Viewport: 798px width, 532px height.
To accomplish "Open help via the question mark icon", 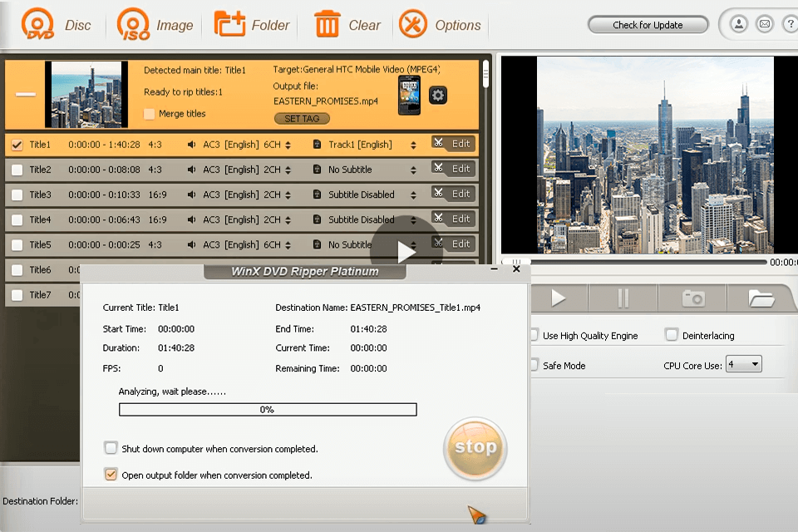I will (790, 23).
